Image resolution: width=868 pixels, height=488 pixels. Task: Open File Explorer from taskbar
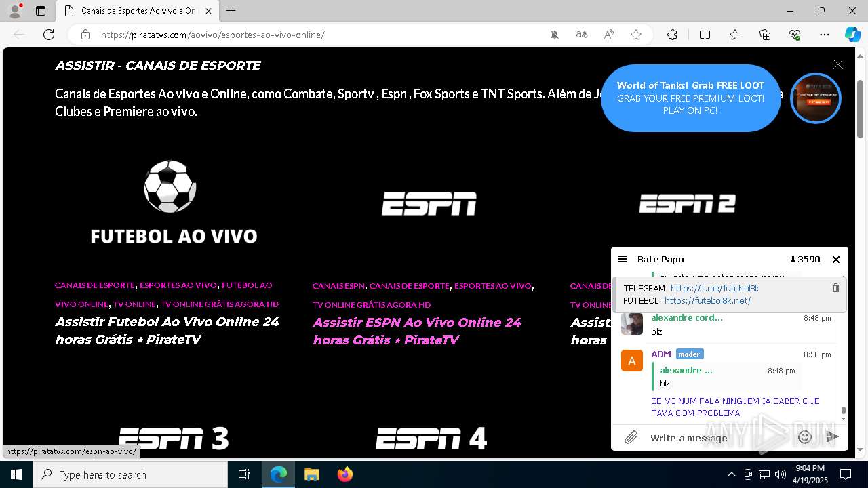click(311, 474)
